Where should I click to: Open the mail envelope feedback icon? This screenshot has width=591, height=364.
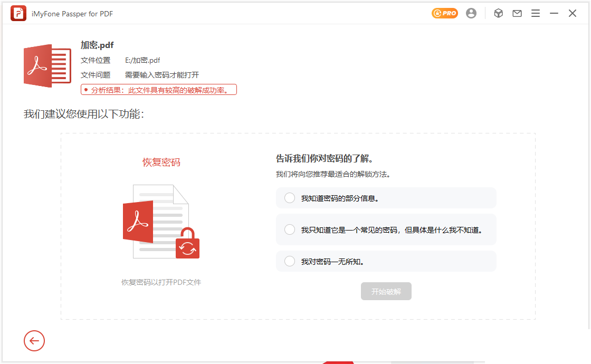[517, 14]
